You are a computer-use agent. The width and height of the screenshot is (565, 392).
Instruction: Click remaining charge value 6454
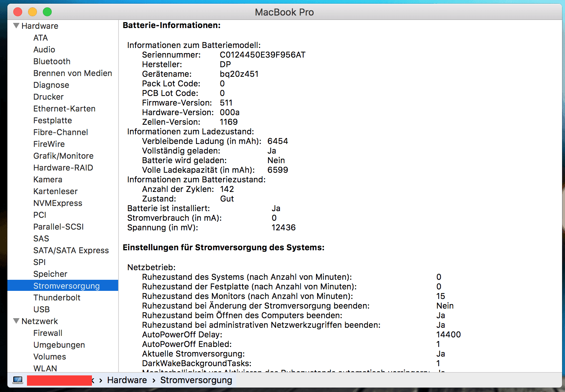278,141
